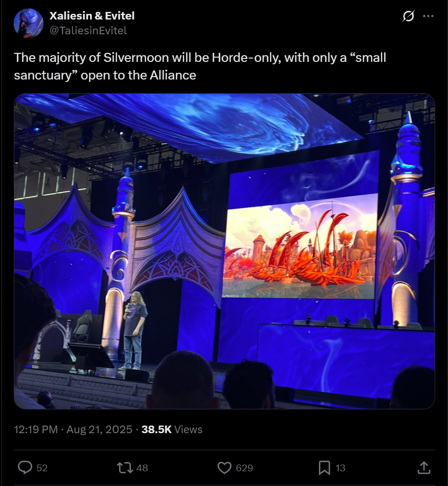Click the reply speech bubble icon
The width and height of the screenshot is (448, 486).
[x=25, y=467]
